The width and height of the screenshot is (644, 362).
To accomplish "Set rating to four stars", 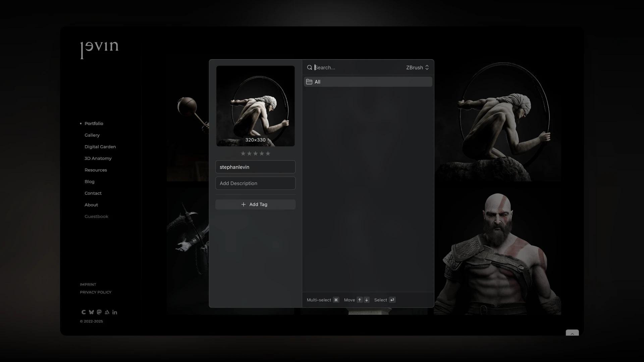I will [262, 154].
